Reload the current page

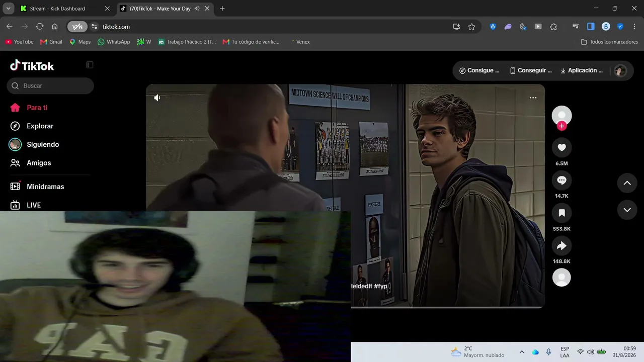pyautogui.click(x=40, y=27)
